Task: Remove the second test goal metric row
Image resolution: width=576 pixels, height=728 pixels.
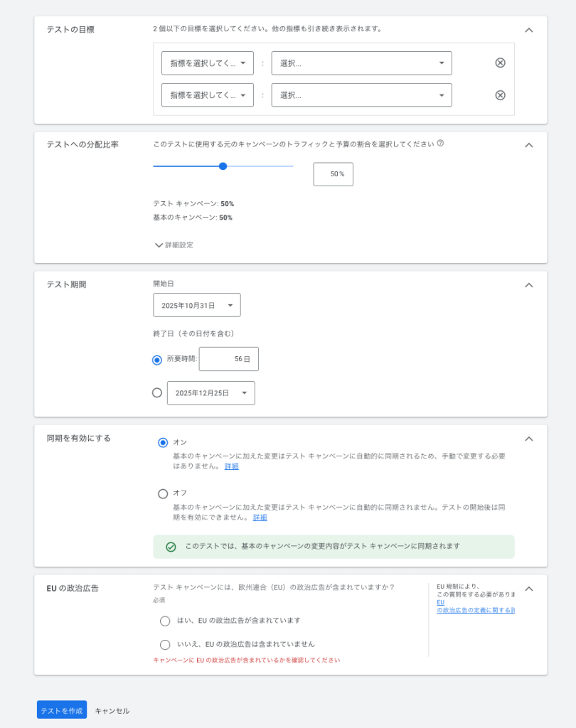Action: click(x=499, y=95)
